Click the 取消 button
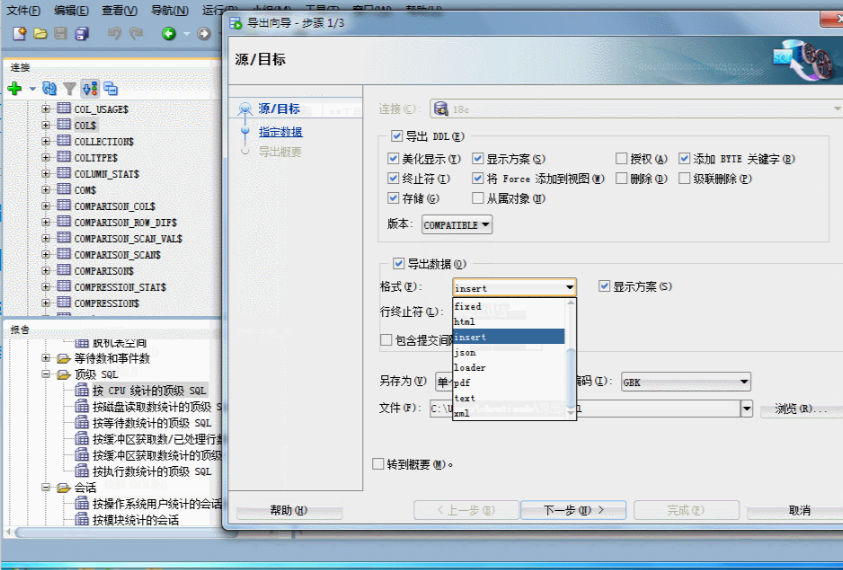843x570 pixels. [799, 510]
